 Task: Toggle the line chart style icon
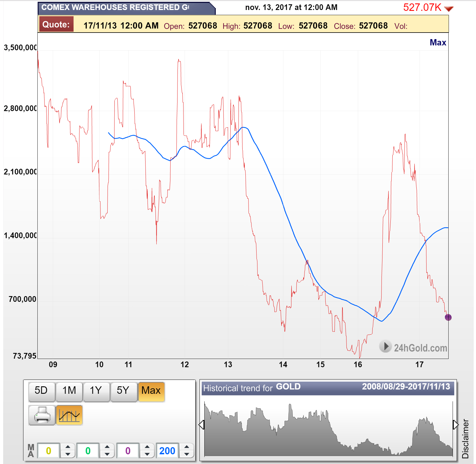click(69, 415)
